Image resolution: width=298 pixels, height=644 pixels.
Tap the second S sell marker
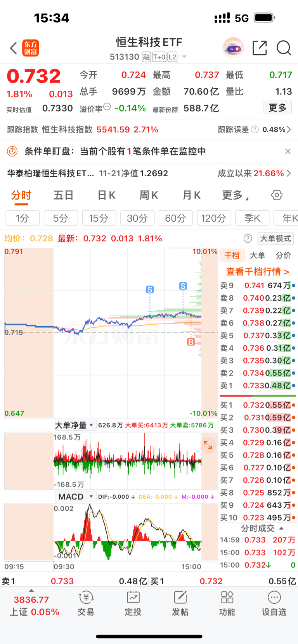click(183, 286)
